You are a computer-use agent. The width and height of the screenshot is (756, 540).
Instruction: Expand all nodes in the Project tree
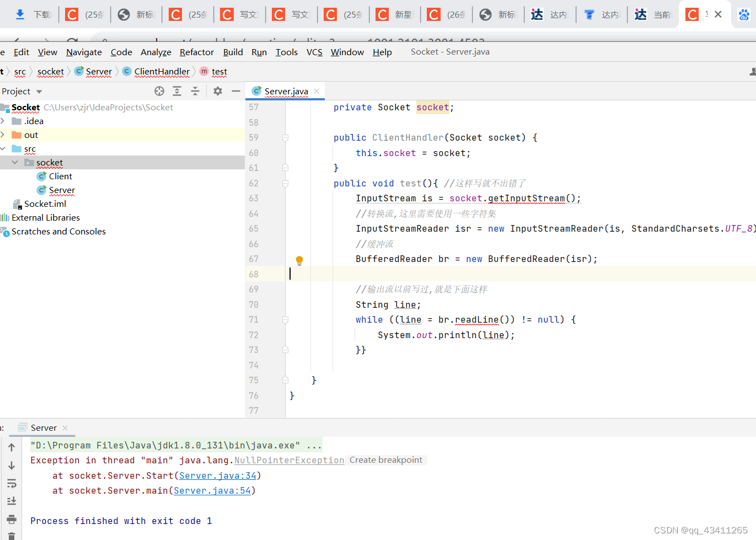coord(177,91)
